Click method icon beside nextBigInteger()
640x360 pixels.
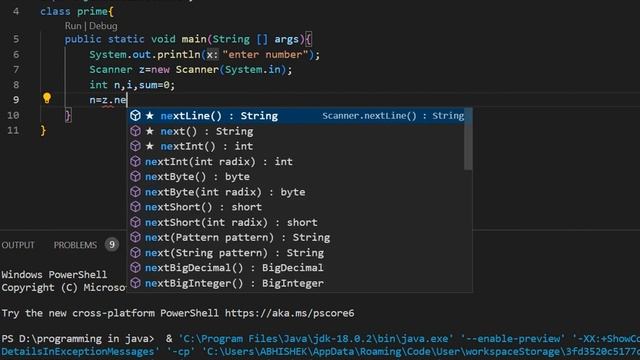(136, 283)
